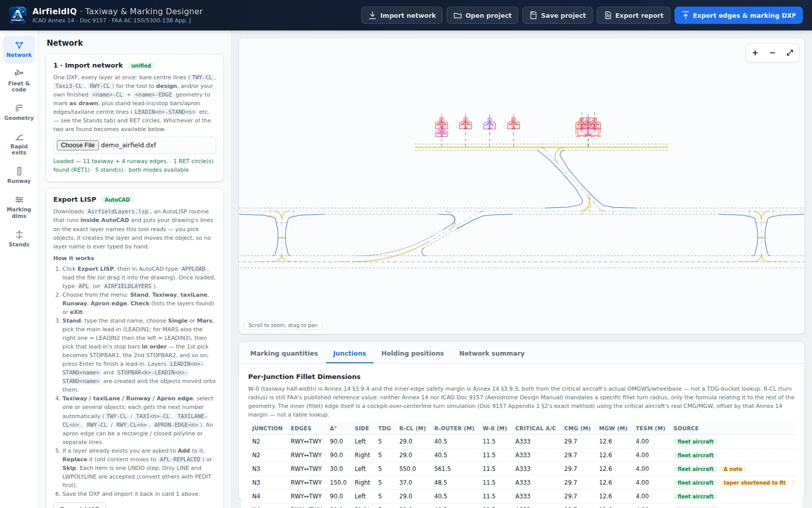Viewport: 812px width, 508px height.
Task: Click the AirfieldLayers.lsp code label
Action: coord(118,212)
